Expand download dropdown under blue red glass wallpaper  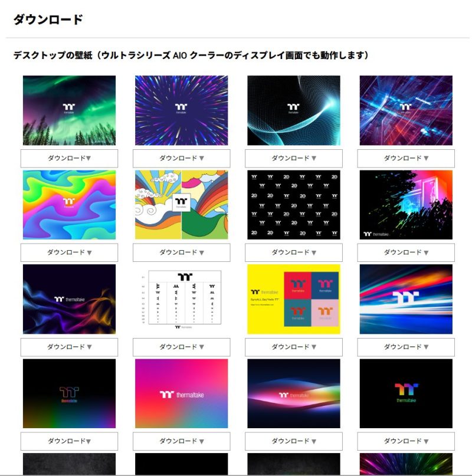point(406,158)
